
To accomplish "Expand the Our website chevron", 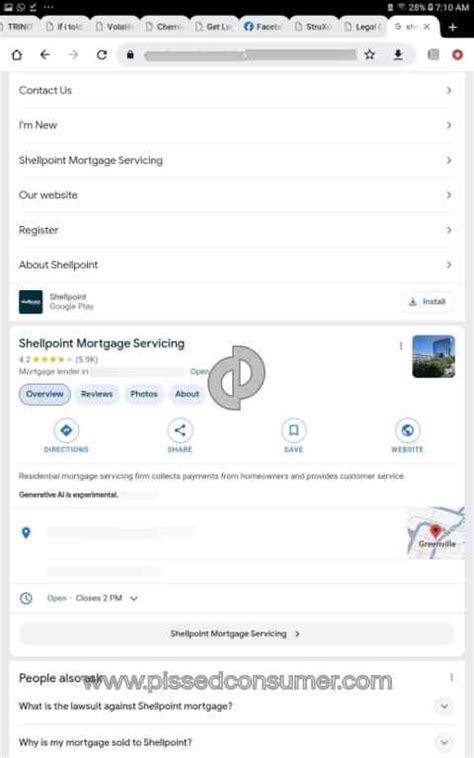I will click(449, 195).
